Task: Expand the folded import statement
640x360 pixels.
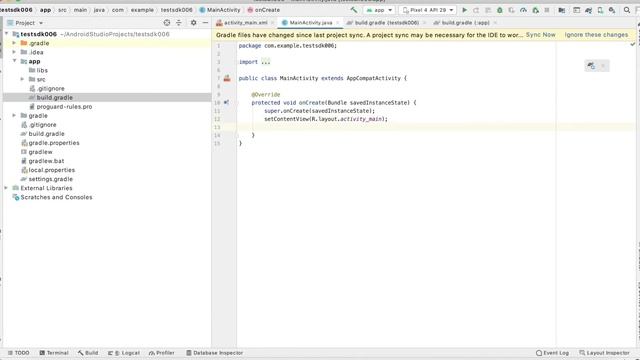Action: click(265, 62)
